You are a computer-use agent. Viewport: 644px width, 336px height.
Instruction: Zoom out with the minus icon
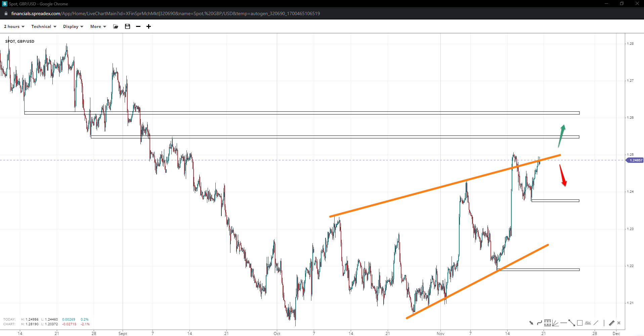click(x=138, y=27)
